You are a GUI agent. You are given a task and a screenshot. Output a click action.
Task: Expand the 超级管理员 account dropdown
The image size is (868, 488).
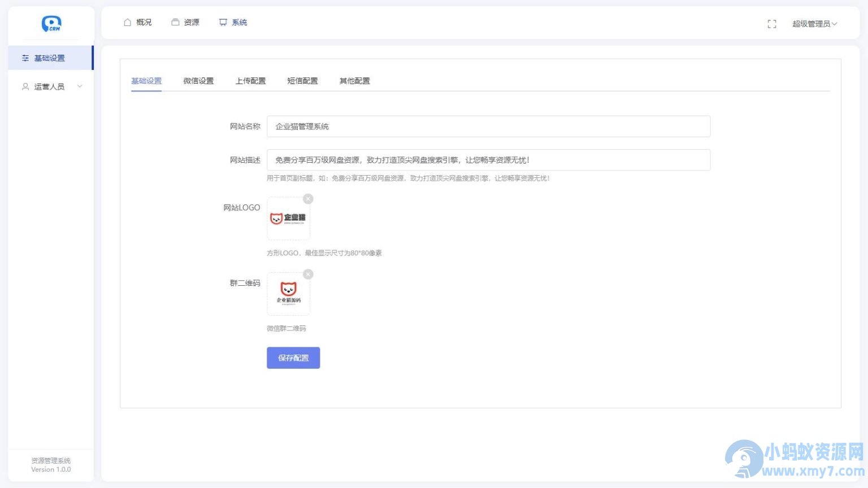(x=814, y=24)
